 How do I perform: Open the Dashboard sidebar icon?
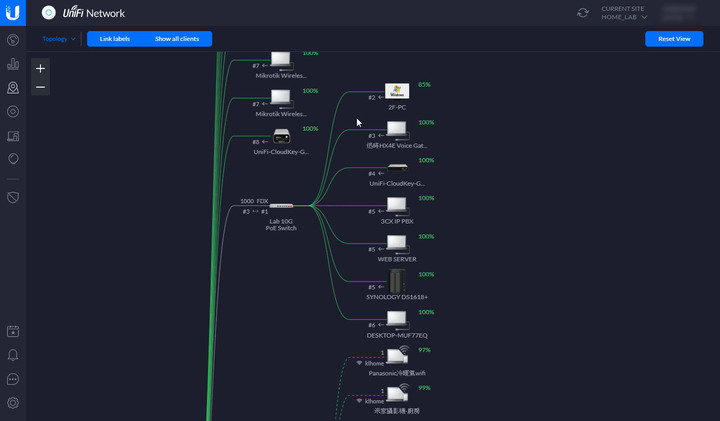coord(13,40)
